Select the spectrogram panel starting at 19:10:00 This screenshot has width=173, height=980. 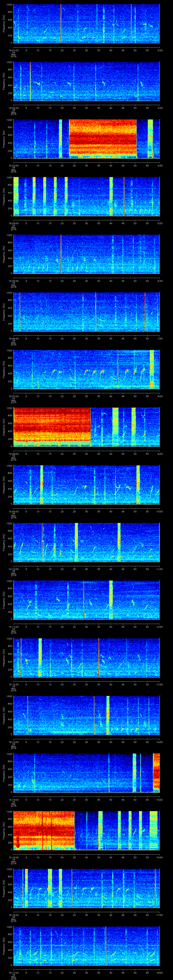tap(87, 542)
